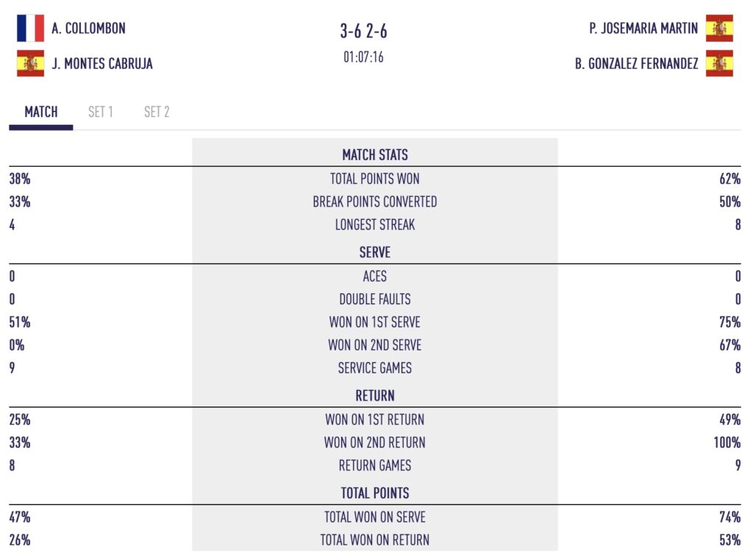753x560 pixels.
Task: Click the TOTAL POINTS section header
Action: [375, 492]
